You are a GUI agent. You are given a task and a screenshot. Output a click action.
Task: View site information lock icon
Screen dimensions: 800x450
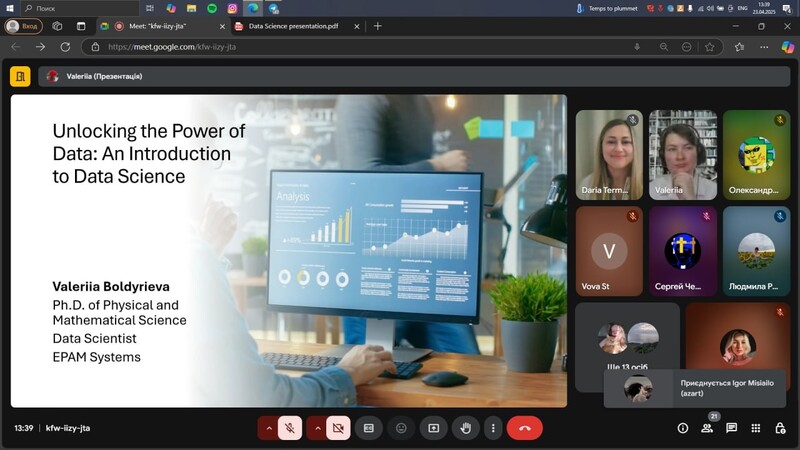[x=95, y=47]
